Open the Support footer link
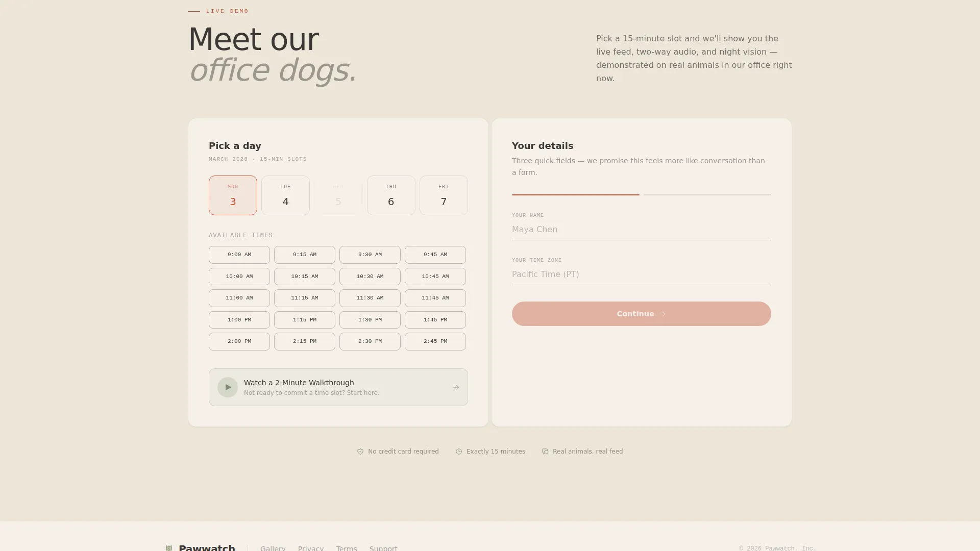The image size is (980, 551). tap(383, 548)
